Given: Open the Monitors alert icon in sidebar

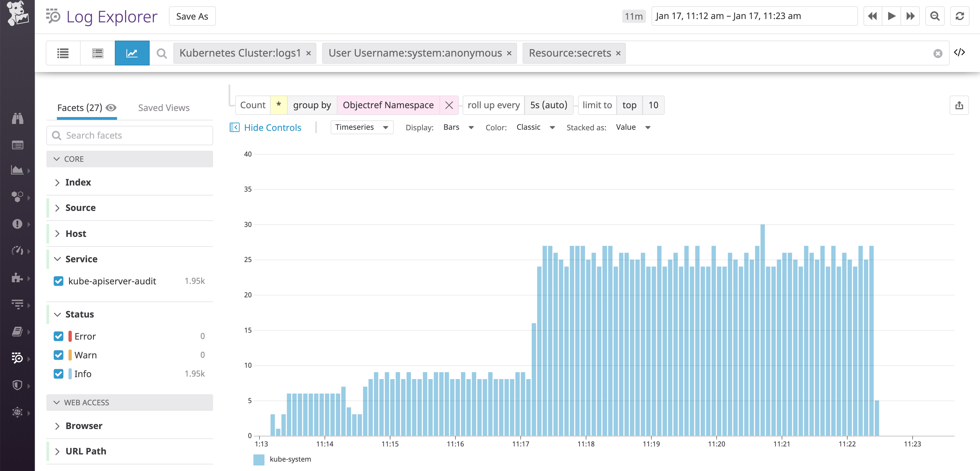Looking at the screenshot, I should (x=17, y=224).
